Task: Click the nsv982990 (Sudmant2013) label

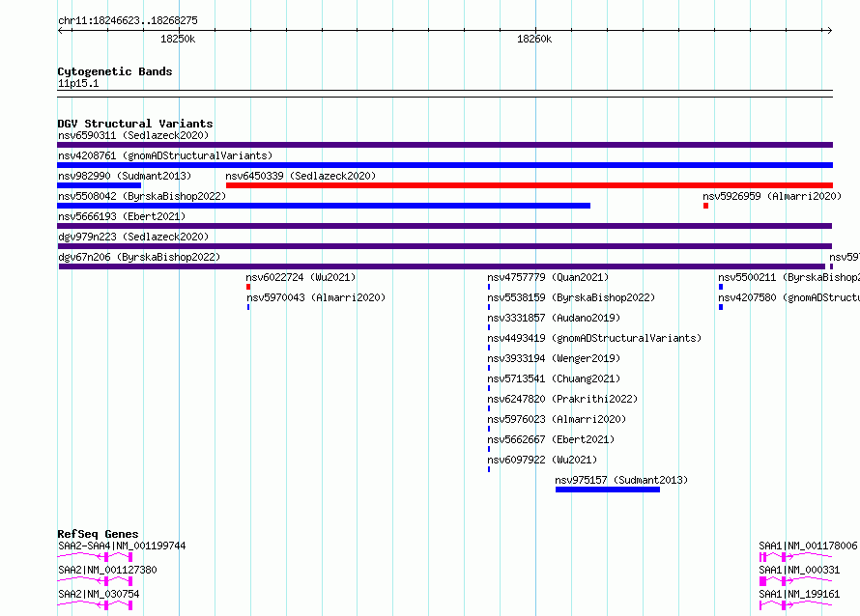Action: pyautogui.click(x=125, y=176)
